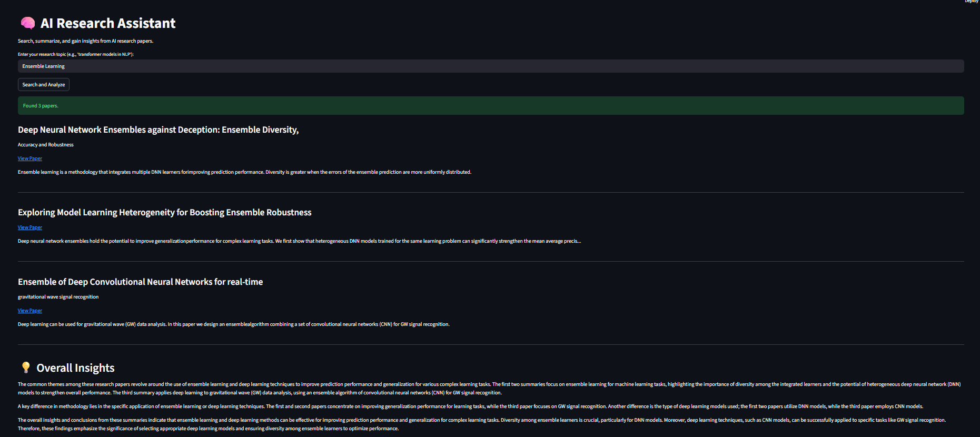Viewport: 980px width, 437px height.
Task: Click the summary starting Ensemble learning is a methodology
Action: (244, 172)
